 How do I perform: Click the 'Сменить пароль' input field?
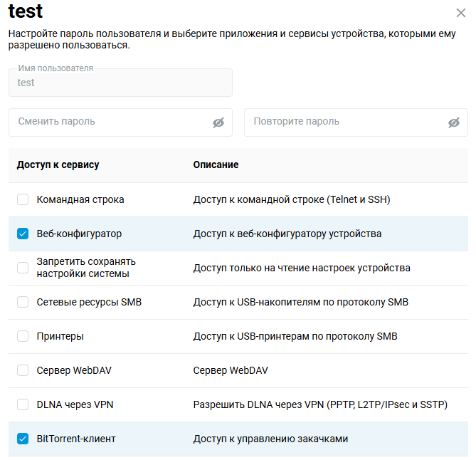(x=110, y=122)
